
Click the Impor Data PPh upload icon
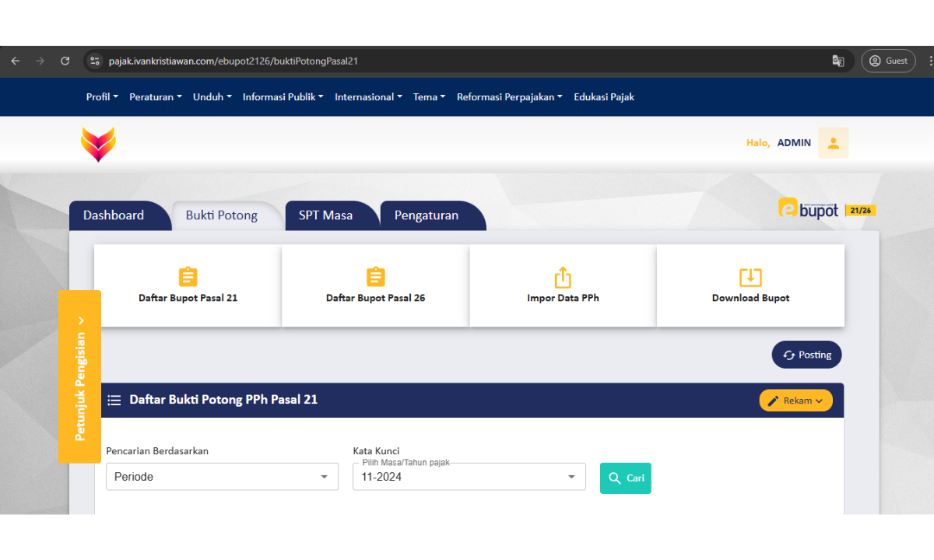(x=563, y=277)
